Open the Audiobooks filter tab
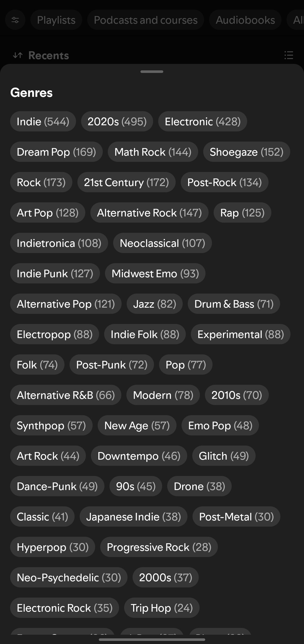The width and height of the screenshot is (304, 644). click(245, 20)
